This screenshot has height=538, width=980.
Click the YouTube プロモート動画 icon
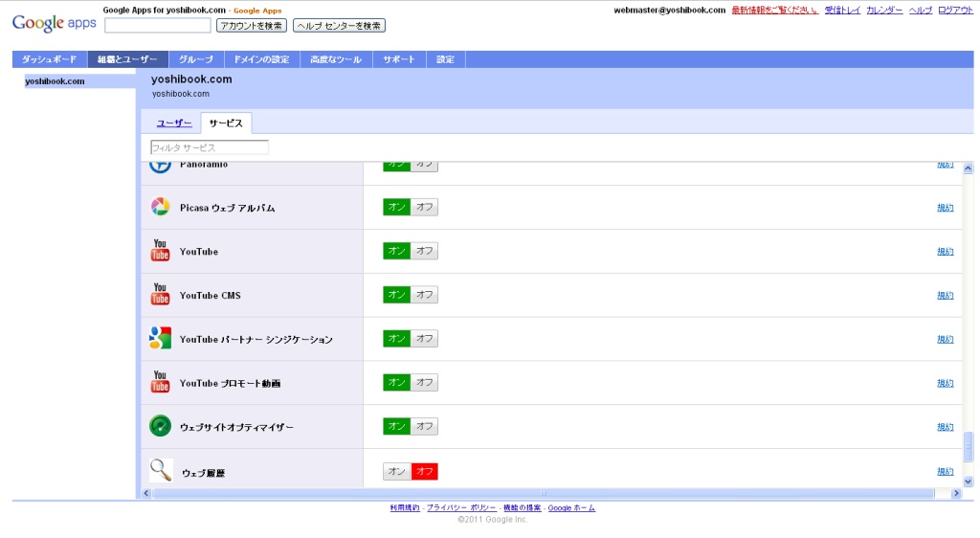pyautogui.click(x=160, y=382)
